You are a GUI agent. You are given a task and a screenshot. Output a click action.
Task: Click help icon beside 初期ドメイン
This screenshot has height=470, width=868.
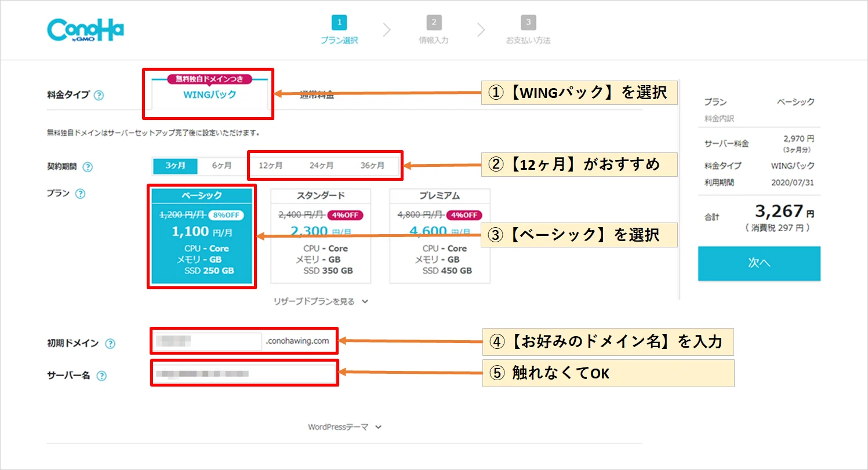point(110,344)
